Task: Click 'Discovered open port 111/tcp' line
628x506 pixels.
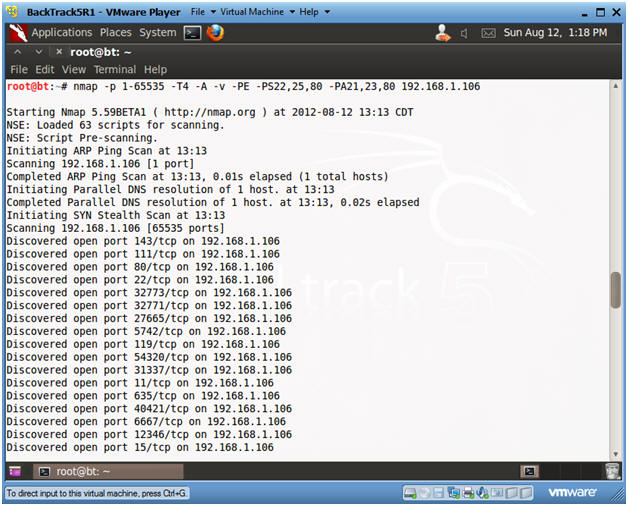Action: pos(143,254)
